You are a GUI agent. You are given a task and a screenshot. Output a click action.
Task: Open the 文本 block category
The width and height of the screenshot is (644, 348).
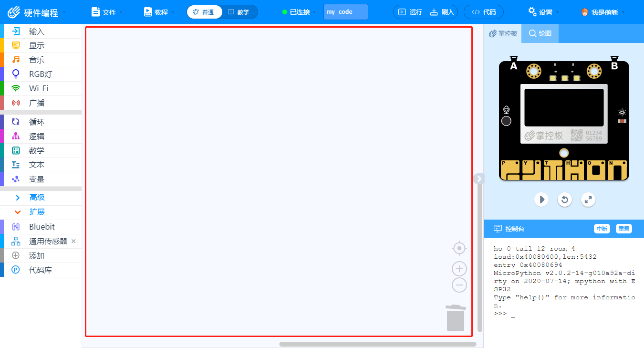click(41, 165)
